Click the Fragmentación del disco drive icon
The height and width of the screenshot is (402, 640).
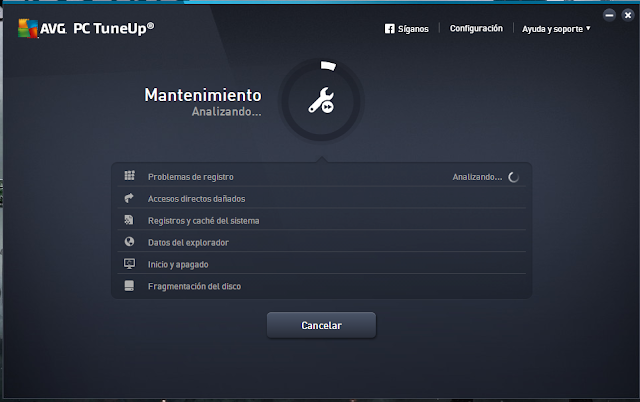(x=129, y=286)
